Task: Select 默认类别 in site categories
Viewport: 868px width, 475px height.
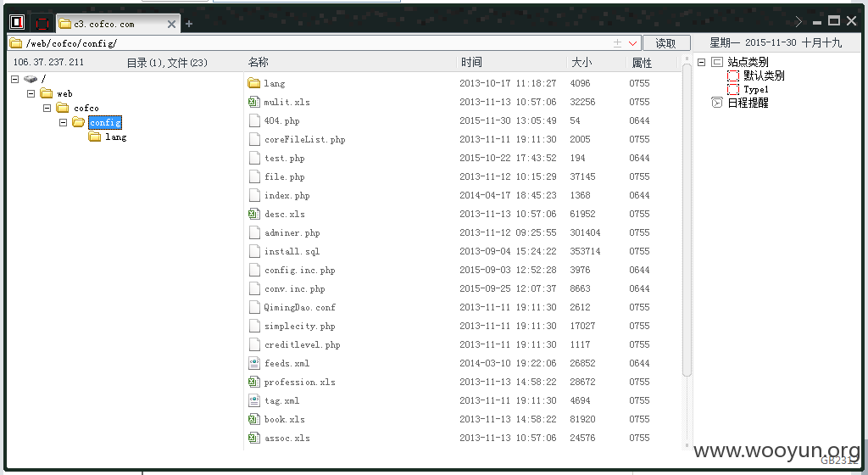Action: 764,75
